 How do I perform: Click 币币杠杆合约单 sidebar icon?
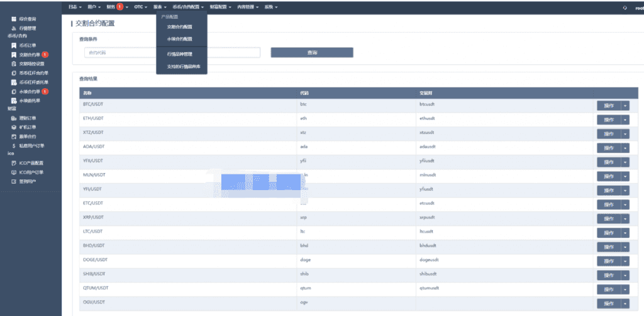coord(14,73)
